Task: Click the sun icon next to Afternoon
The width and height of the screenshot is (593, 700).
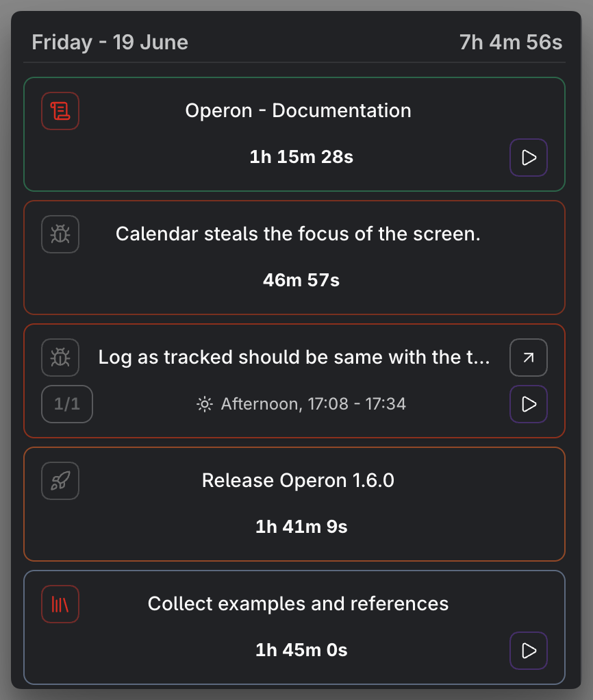Action: pos(205,405)
